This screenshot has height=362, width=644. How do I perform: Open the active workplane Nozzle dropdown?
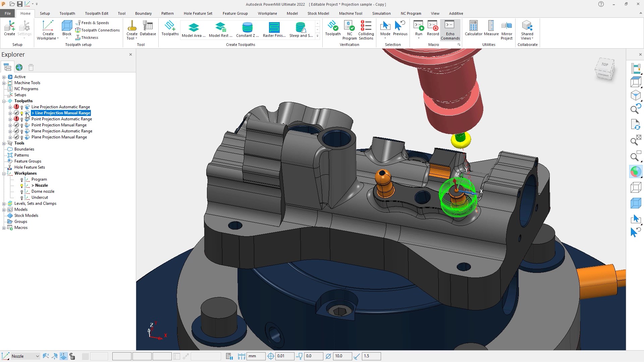[x=37, y=356]
